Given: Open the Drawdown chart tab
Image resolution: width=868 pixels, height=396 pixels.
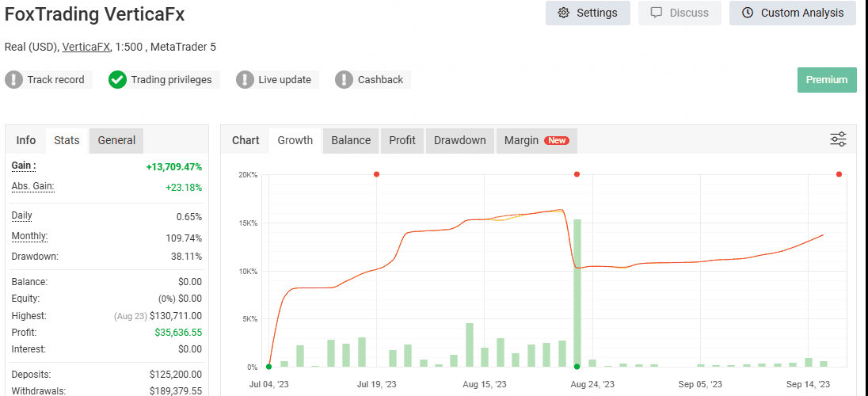Looking at the screenshot, I should tap(460, 140).
